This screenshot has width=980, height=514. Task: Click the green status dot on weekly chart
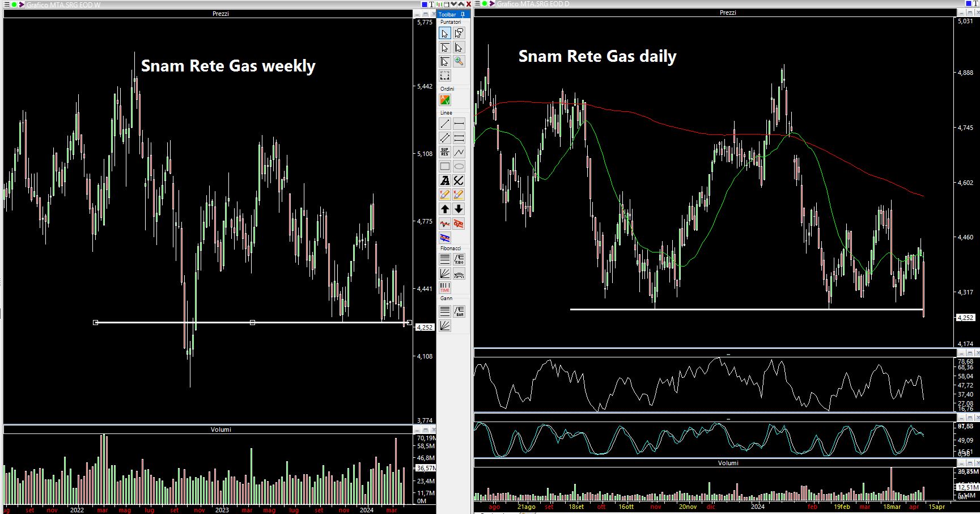tap(14, 4)
